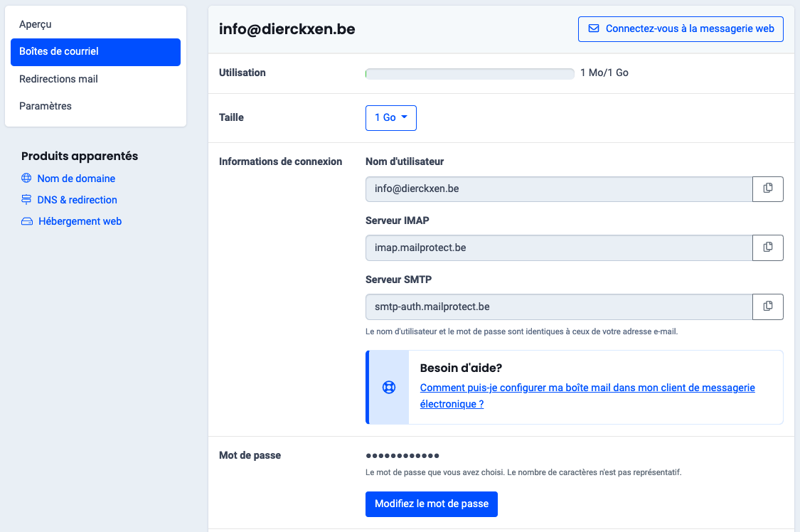The height and width of the screenshot is (532, 800).
Task: Click the envelope icon in webmail button
Action: tap(594, 29)
